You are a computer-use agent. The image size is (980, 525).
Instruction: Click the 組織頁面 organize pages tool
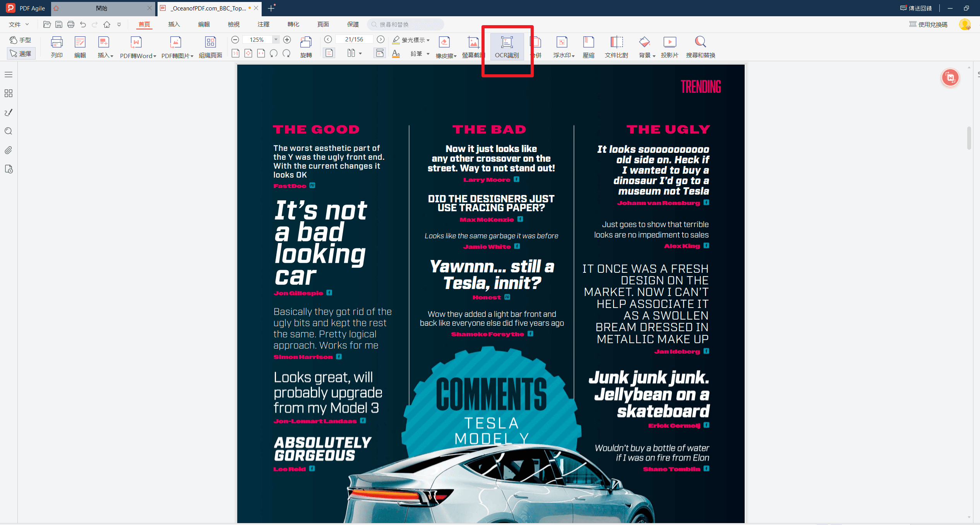tap(211, 47)
